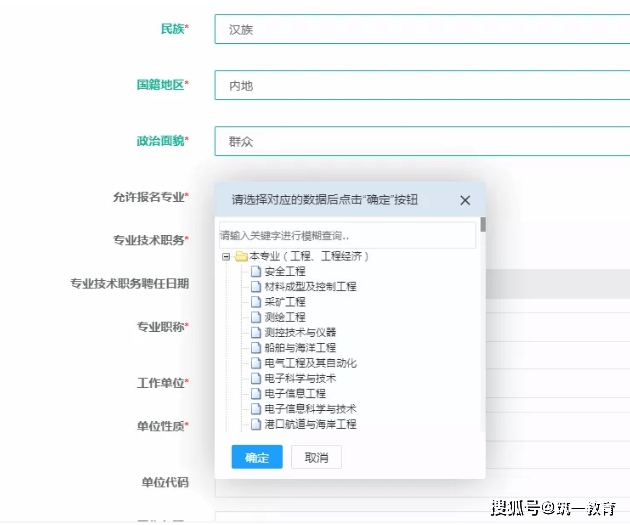Viewport: 630px width, 525px height.
Task: Select 港口航道与海岸工程 entry
Action: point(310,424)
